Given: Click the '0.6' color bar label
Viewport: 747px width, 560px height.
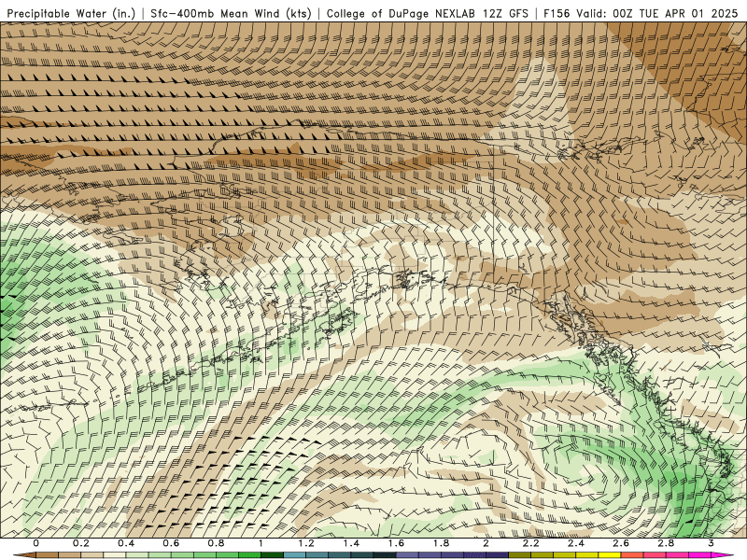Looking at the screenshot, I should pyautogui.click(x=171, y=543).
